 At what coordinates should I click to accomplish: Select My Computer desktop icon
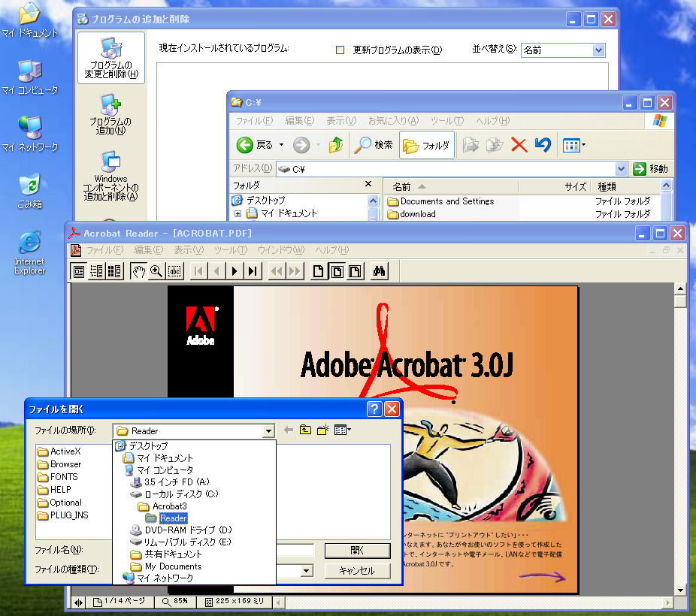30,77
